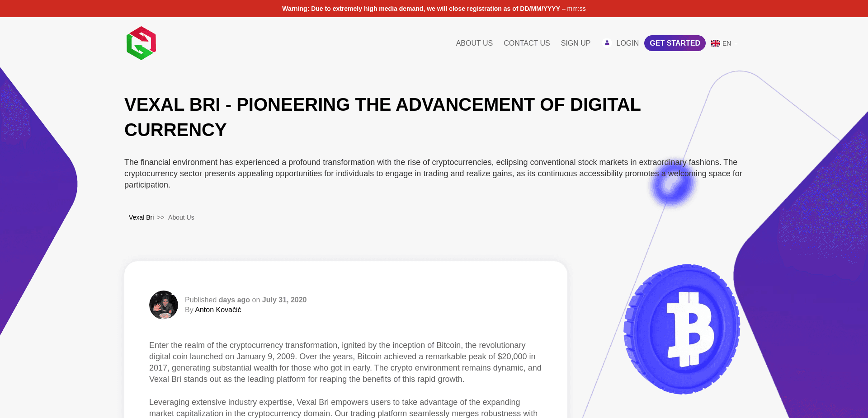Screen dimensions: 868x418
Task: Select Sign Up in the navigation
Action: (x=575, y=43)
